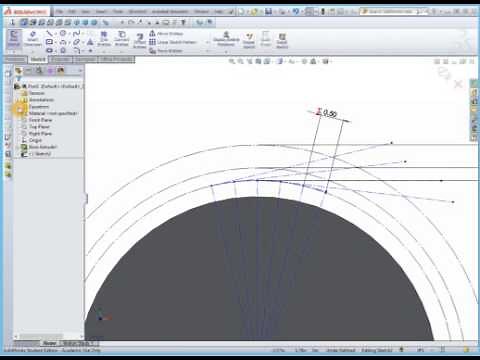The image size is (480, 360).
Task: Select Material <not specified> in the tree
Action: [53, 113]
